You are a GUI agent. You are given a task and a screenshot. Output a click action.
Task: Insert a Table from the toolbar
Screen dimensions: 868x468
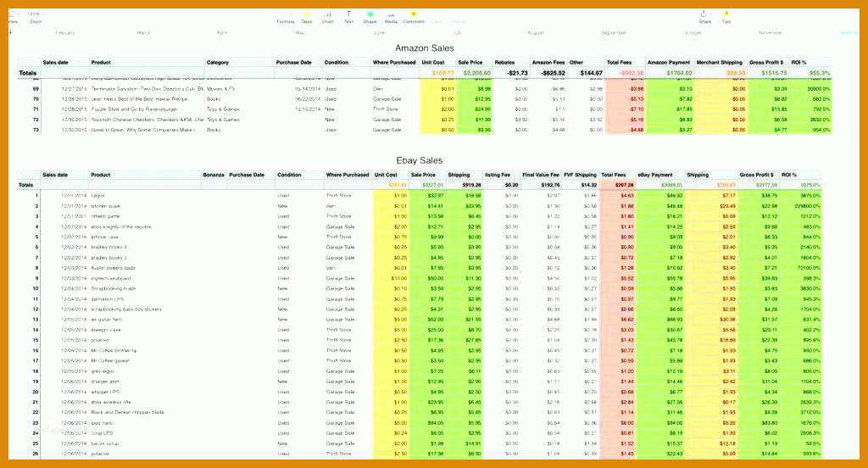pos(306,17)
